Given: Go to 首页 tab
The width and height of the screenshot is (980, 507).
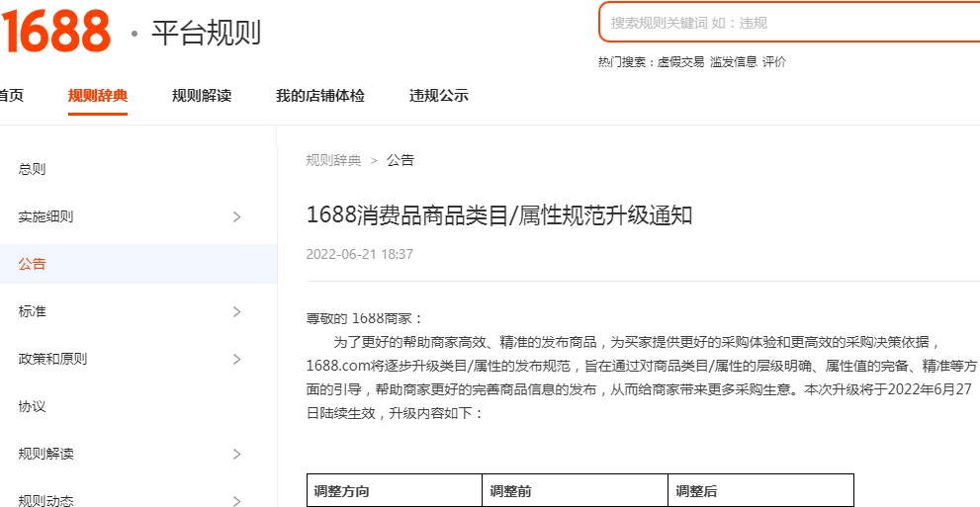Looking at the screenshot, I should 11,96.
